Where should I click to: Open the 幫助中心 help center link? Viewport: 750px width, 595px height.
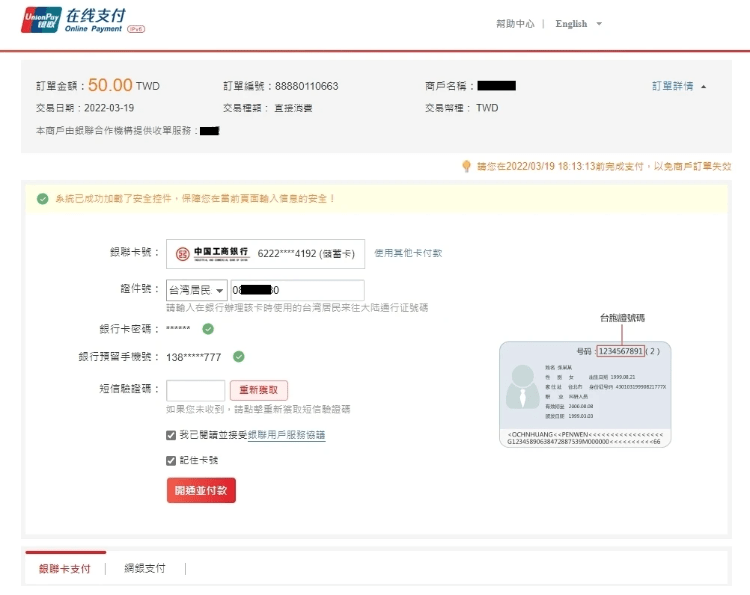515,23
